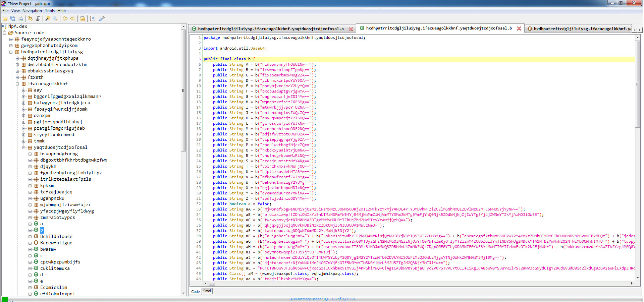Open the Log viewer notebook icon
Screen dimensions: 644x302
[93, 19]
